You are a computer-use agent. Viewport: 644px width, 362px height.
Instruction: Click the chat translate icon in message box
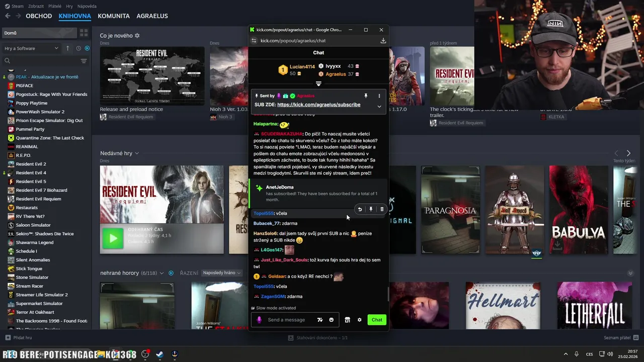point(320,320)
